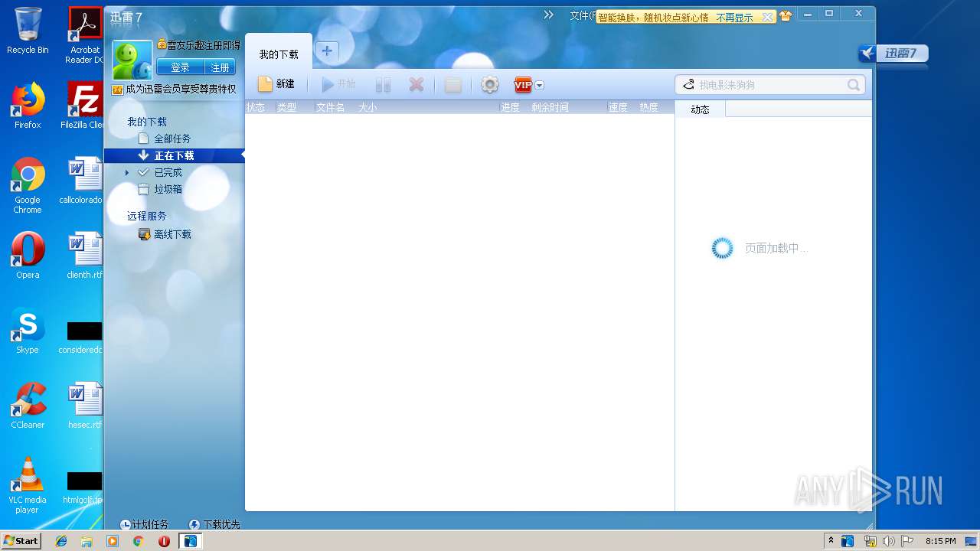
Task: Sort by the 热度 column header
Action: (649, 108)
